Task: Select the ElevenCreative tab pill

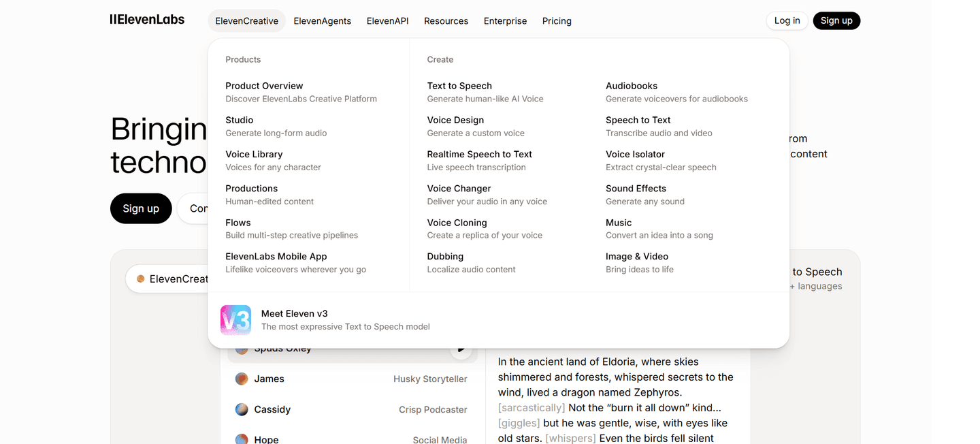Action: point(167,279)
